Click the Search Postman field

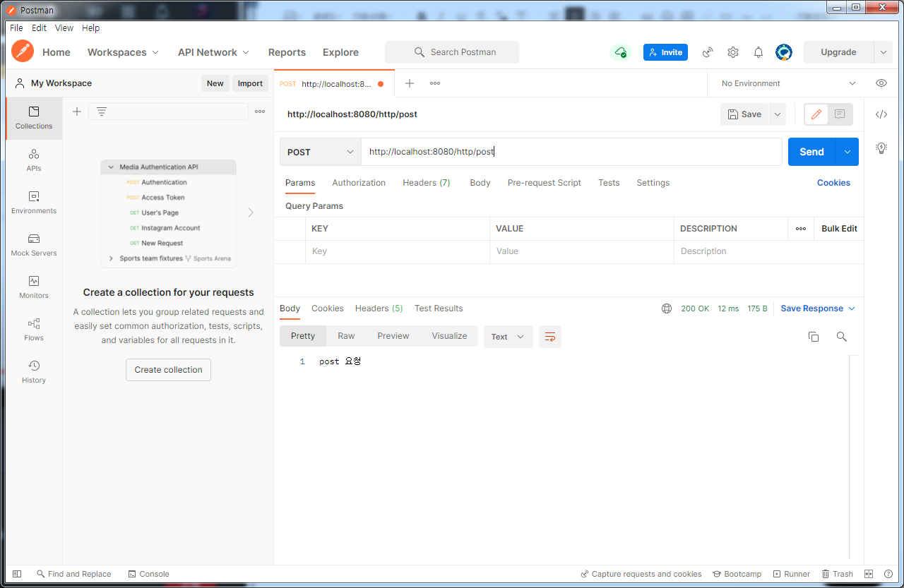click(452, 52)
